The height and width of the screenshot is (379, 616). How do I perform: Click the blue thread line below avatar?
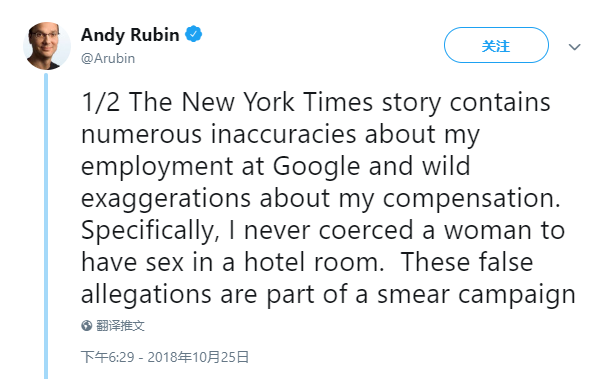pos(46,226)
